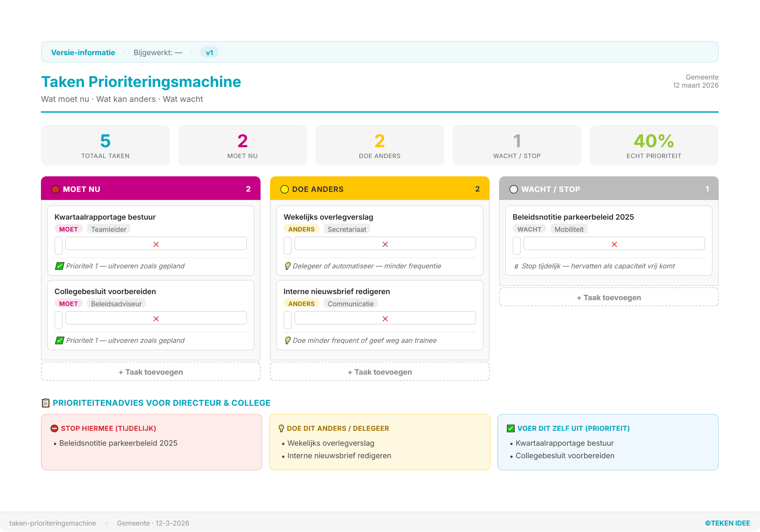
Task: Click the v1 version badge
Action: pyautogui.click(x=209, y=52)
